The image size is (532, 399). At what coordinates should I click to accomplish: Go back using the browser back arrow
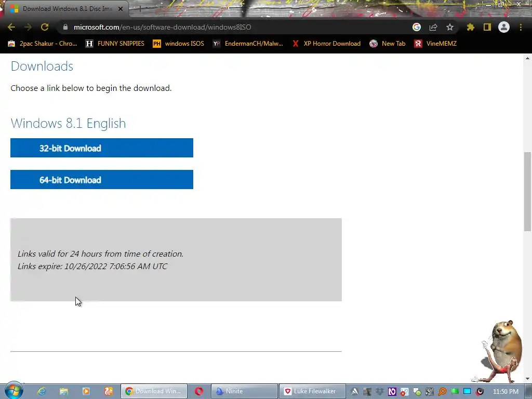click(x=11, y=27)
